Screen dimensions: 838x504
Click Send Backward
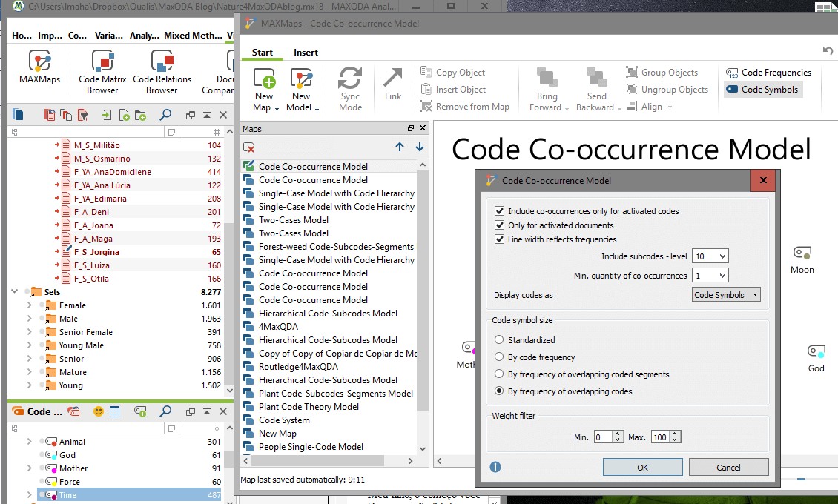[598, 90]
